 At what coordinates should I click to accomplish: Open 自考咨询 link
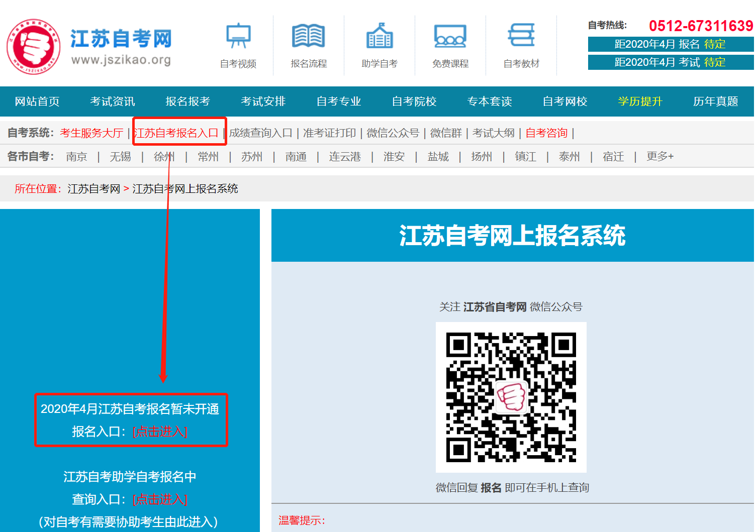click(546, 133)
